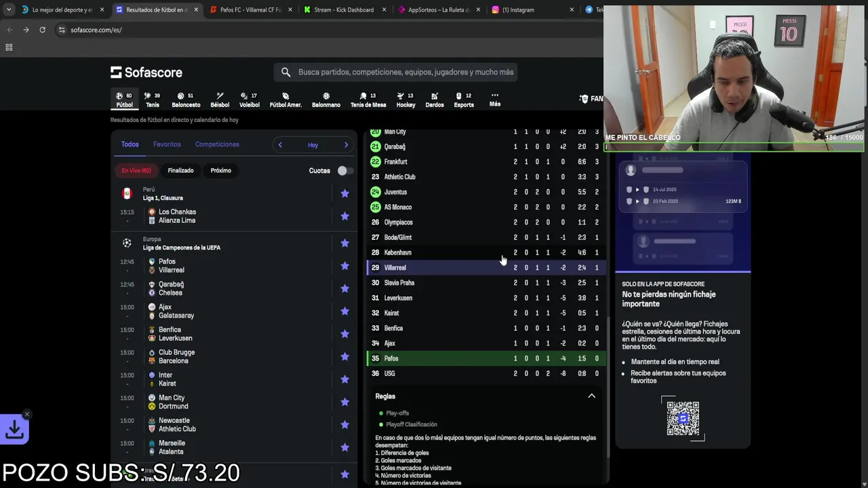Screen dimensions: 868x488
Task: Open the Esports category
Action: click(x=464, y=100)
